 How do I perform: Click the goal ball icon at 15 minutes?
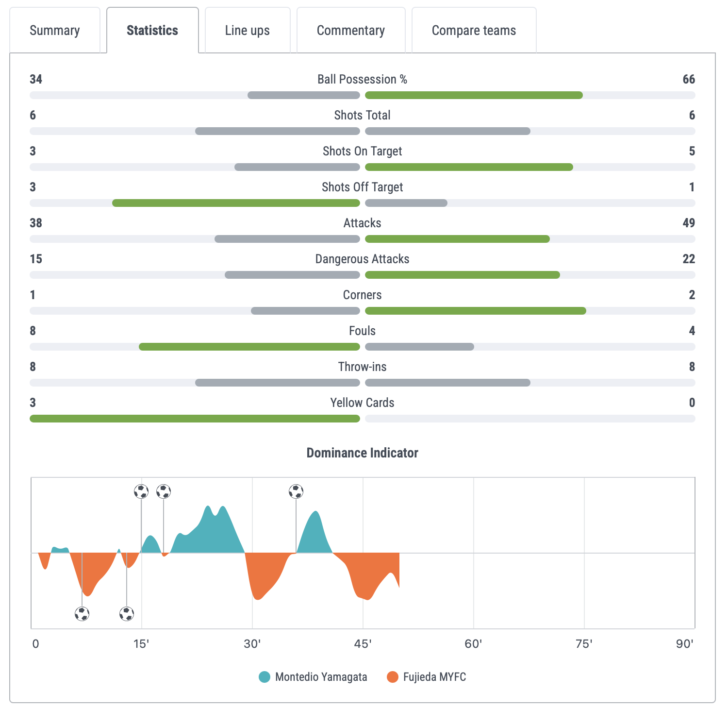(x=141, y=491)
